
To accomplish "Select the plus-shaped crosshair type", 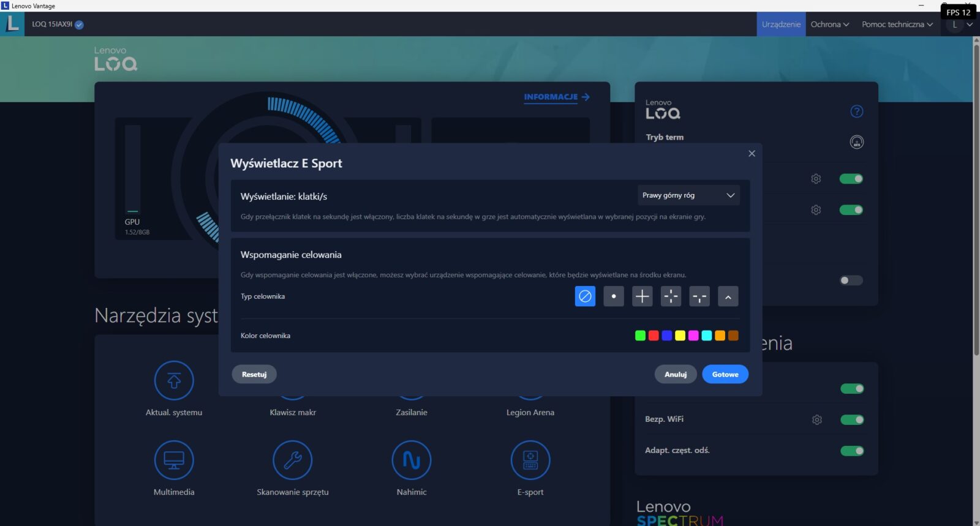I will [642, 296].
